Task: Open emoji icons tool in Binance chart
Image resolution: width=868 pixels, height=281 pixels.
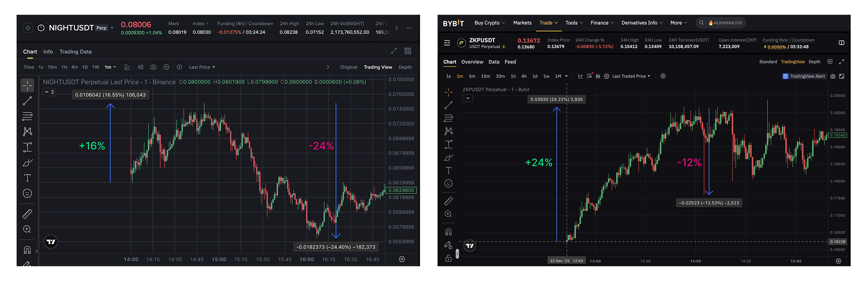Action: click(x=27, y=194)
